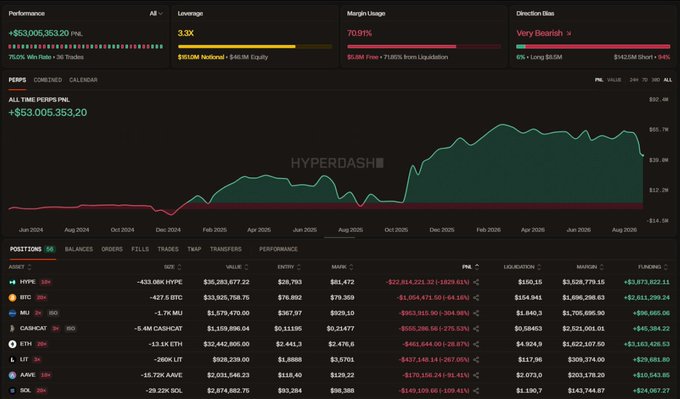
Task: Click the CASHCAT asset icon
Action: pyautogui.click(x=12, y=329)
